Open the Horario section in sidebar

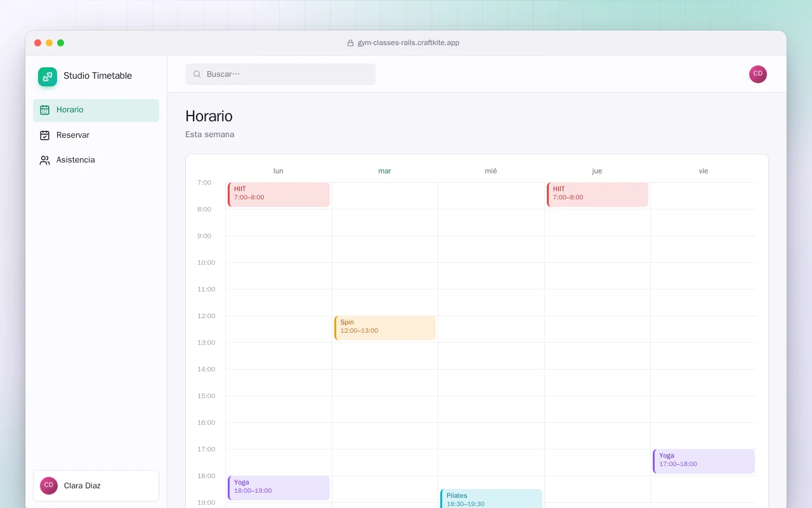(96, 110)
